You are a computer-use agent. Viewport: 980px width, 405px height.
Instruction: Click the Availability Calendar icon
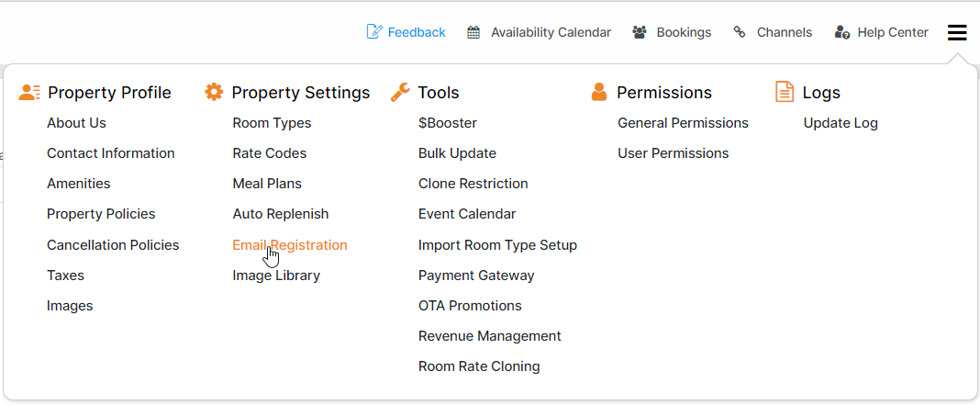[473, 32]
